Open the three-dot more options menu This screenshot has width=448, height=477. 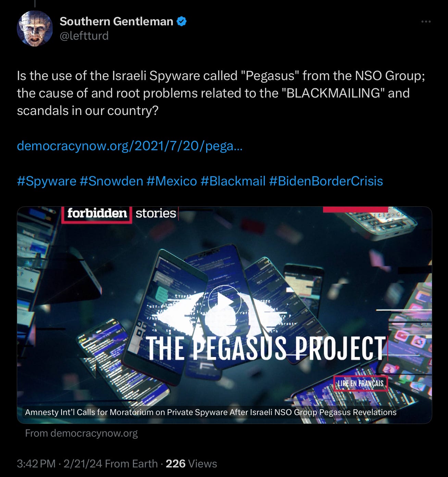click(x=426, y=22)
